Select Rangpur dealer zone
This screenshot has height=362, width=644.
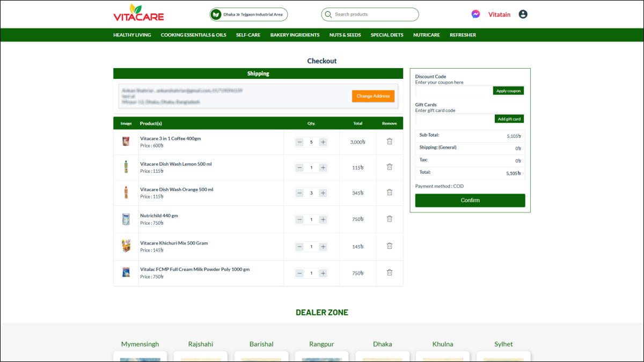pyautogui.click(x=322, y=344)
